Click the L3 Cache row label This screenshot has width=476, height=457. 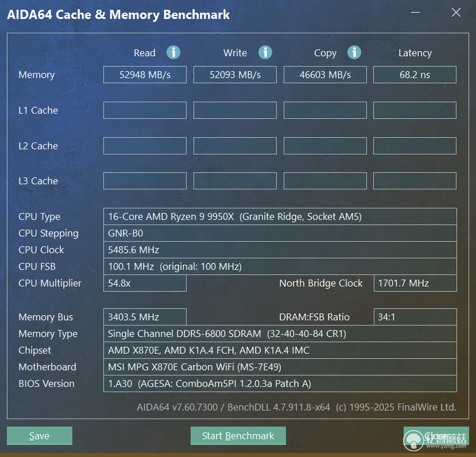pos(38,181)
